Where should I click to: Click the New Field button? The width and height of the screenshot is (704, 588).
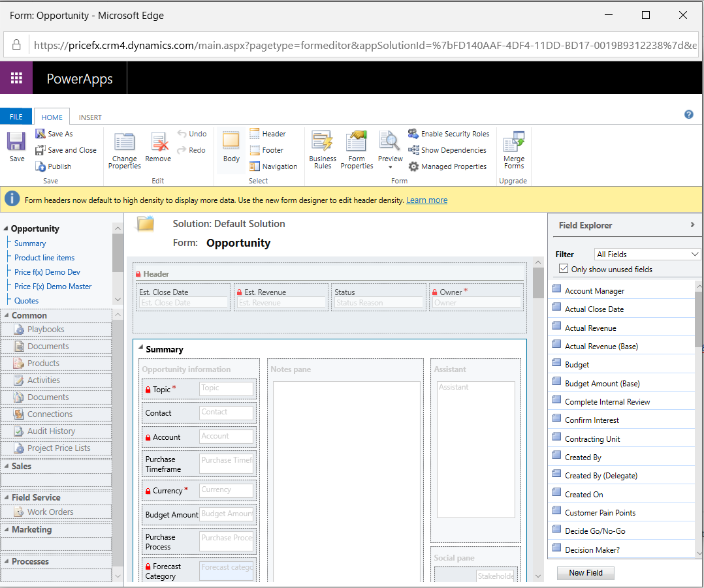pyautogui.click(x=585, y=573)
